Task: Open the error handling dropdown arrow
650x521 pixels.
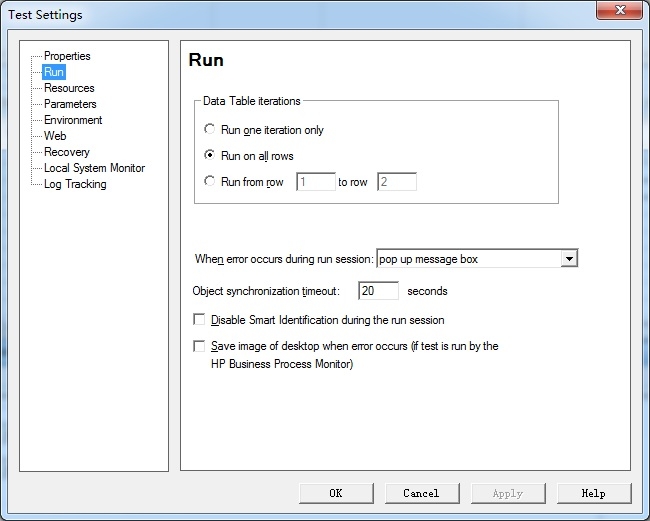Action: point(570,259)
